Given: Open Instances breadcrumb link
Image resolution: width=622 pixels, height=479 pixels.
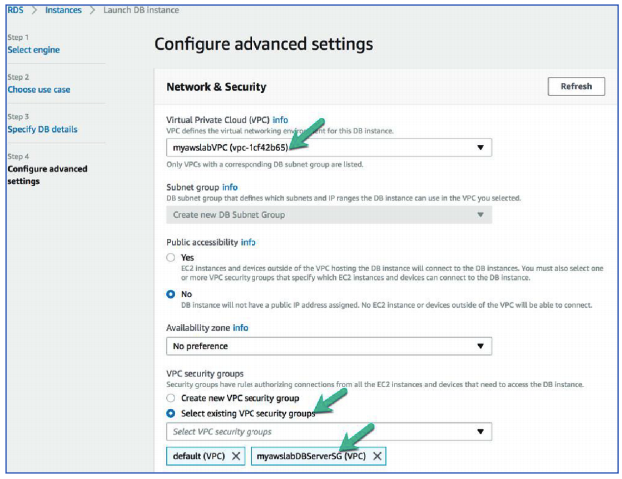Looking at the screenshot, I should click(x=63, y=10).
